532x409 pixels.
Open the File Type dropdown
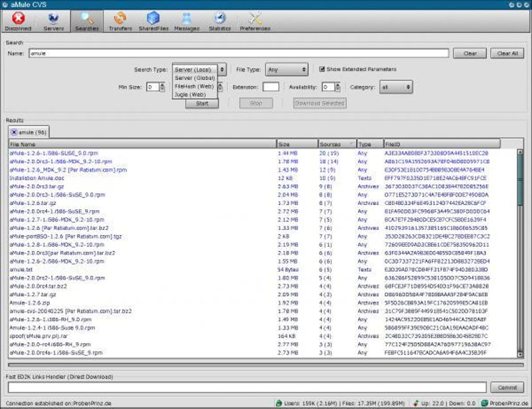[x=286, y=69]
